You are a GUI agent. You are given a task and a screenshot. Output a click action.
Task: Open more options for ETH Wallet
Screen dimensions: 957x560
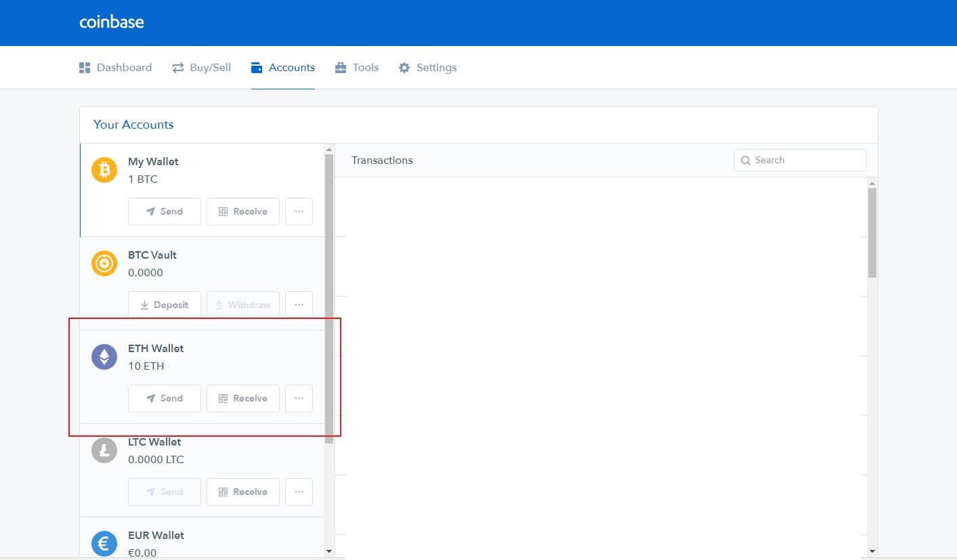click(299, 398)
